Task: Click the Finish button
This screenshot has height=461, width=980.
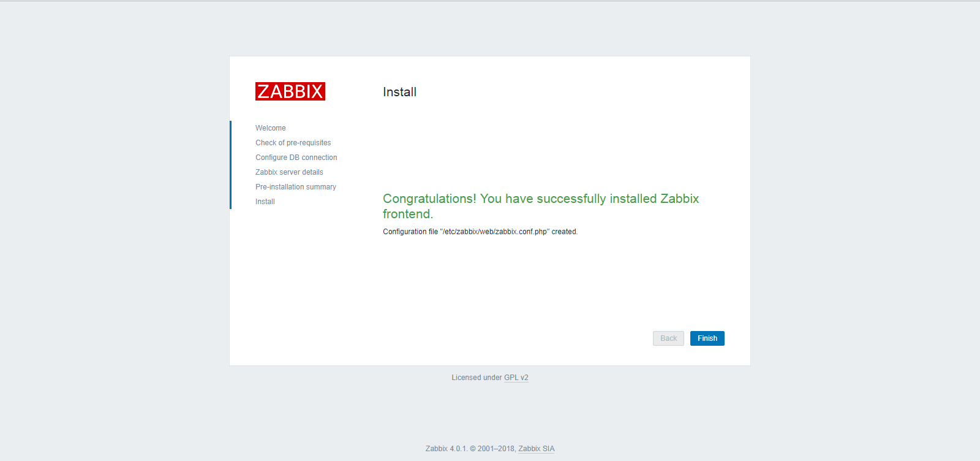Action: (x=707, y=338)
